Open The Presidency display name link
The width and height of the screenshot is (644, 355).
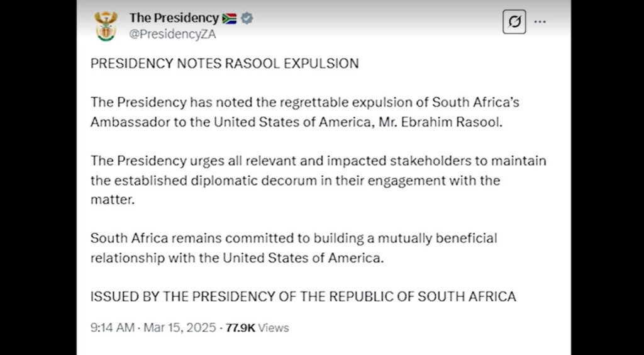click(174, 18)
